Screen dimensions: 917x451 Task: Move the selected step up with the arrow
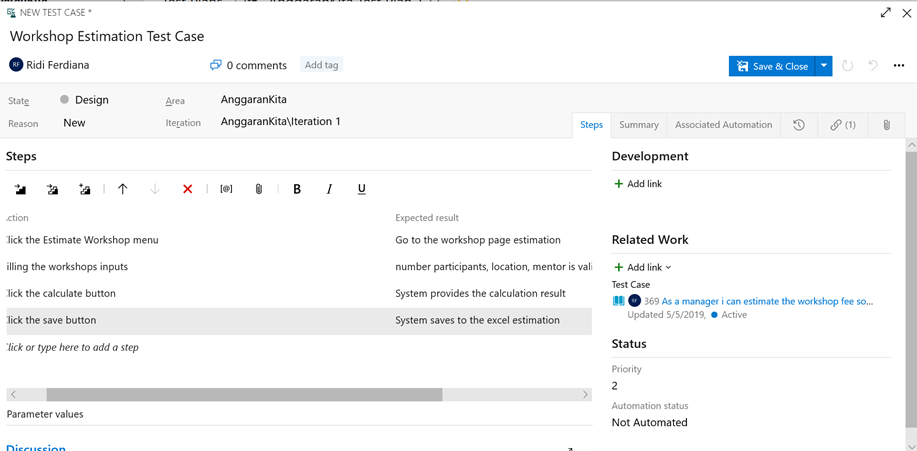point(122,189)
